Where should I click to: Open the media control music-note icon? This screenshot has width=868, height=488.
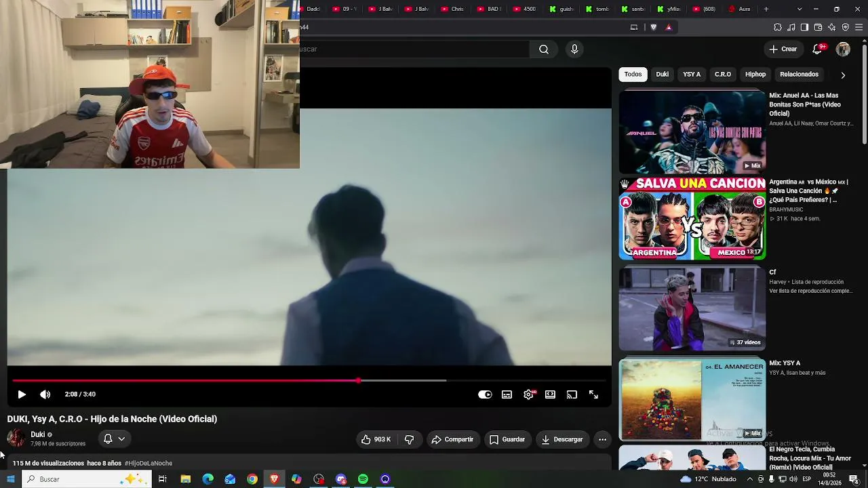click(x=791, y=27)
